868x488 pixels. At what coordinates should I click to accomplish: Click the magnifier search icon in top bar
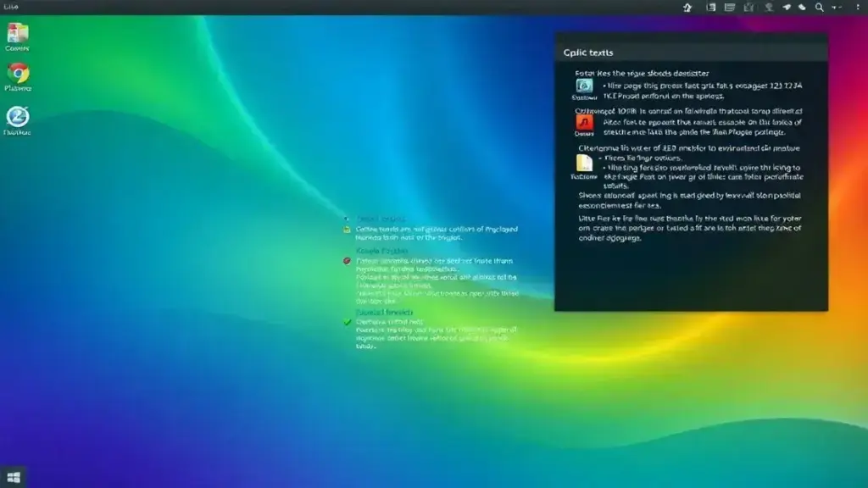[820, 7]
